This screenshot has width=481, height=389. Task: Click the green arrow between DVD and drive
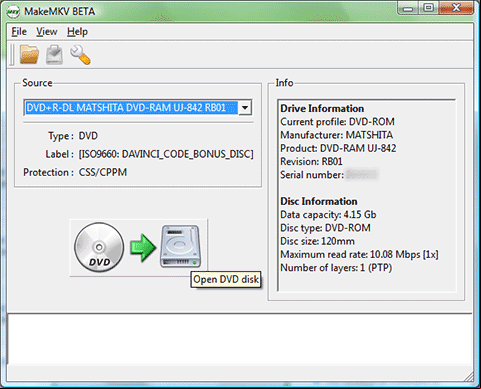(x=143, y=247)
